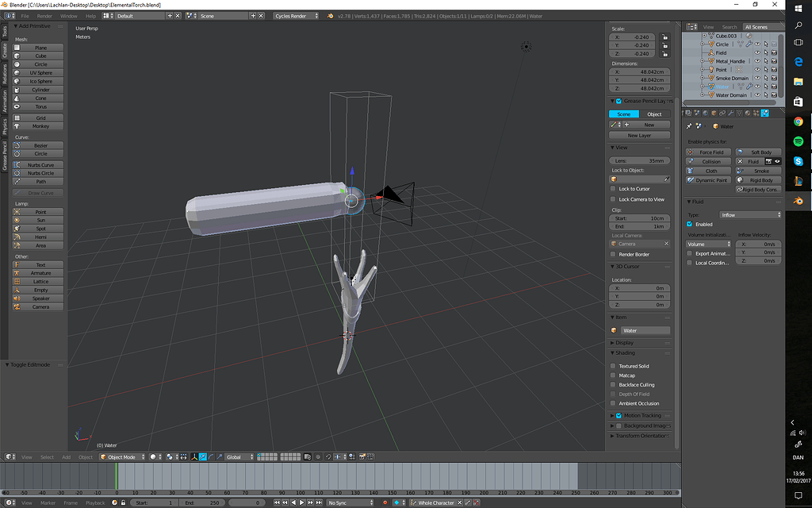The height and width of the screenshot is (508, 812).
Task: Unlock the X scale lock icon
Action: (x=665, y=37)
